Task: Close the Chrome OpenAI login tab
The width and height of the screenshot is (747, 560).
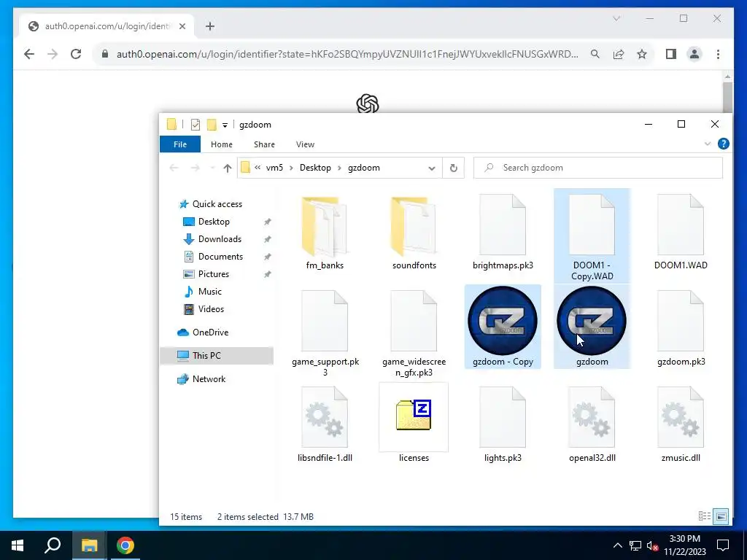Action: coord(182,26)
